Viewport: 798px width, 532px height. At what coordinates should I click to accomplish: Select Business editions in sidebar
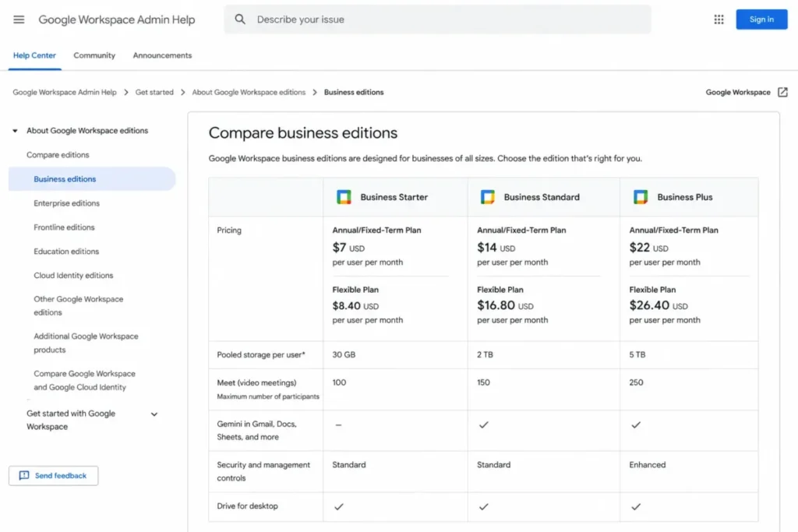tap(92, 179)
